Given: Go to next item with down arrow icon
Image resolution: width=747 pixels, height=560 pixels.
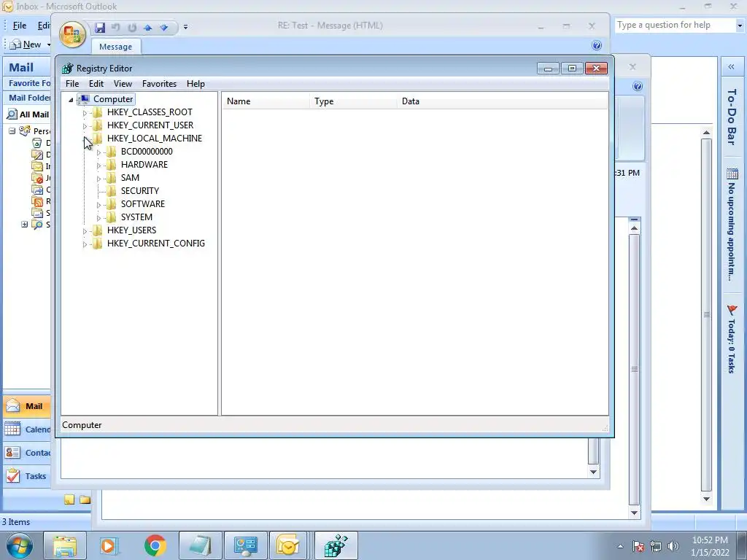Looking at the screenshot, I should point(164,28).
